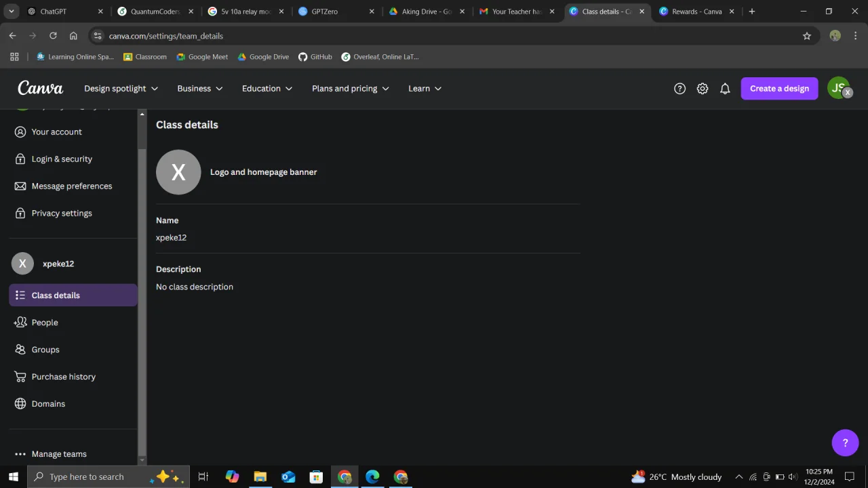Click Logo and homepage banner label
The width and height of the screenshot is (868, 488).
coord(264,172)
